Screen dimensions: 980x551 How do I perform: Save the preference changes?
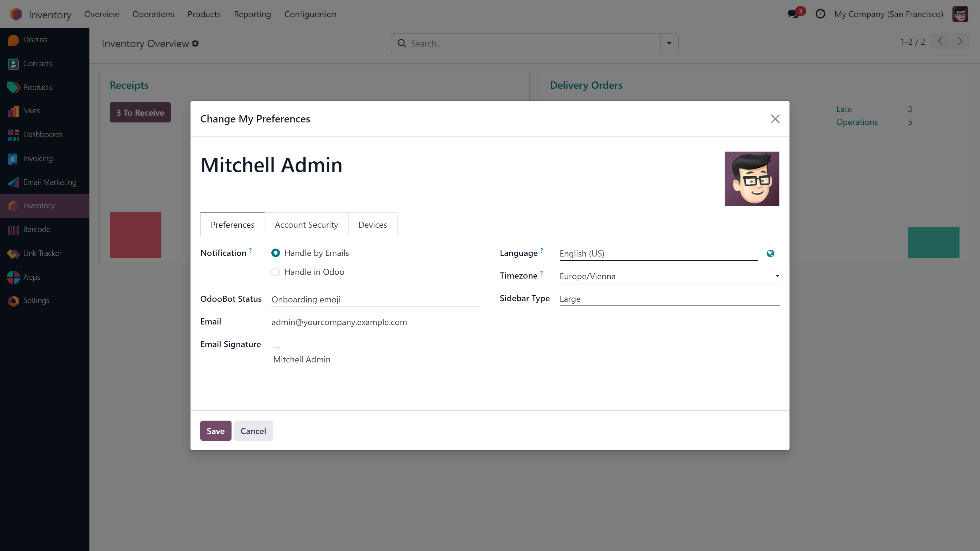215,431
